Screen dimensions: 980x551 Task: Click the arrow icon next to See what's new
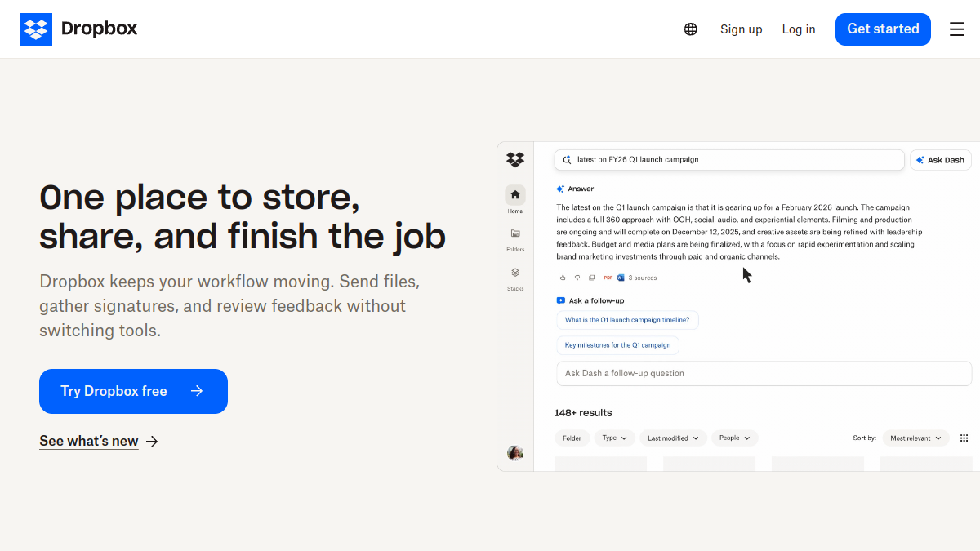tap(152, 442)
